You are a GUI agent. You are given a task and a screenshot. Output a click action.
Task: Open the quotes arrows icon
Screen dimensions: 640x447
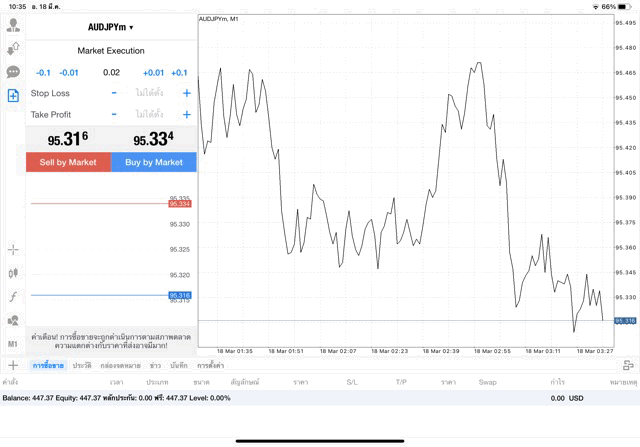13,47
